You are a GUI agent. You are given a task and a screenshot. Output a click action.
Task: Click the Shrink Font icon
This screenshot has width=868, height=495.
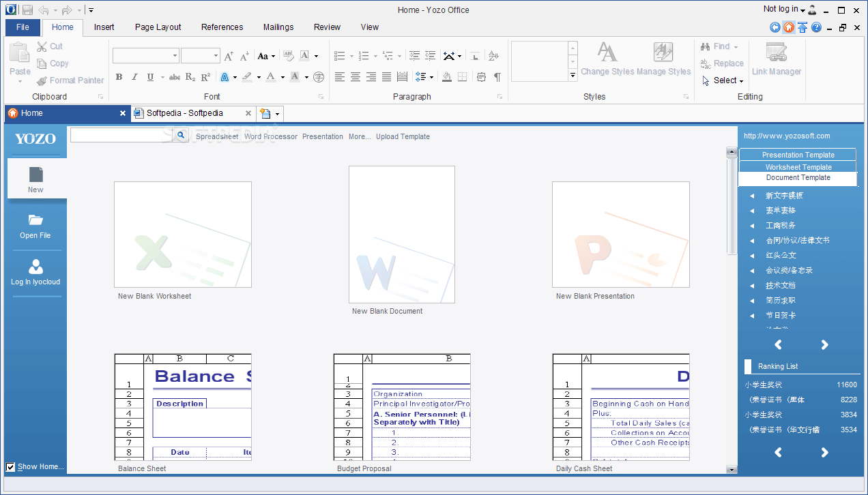(x=244, y=56)
